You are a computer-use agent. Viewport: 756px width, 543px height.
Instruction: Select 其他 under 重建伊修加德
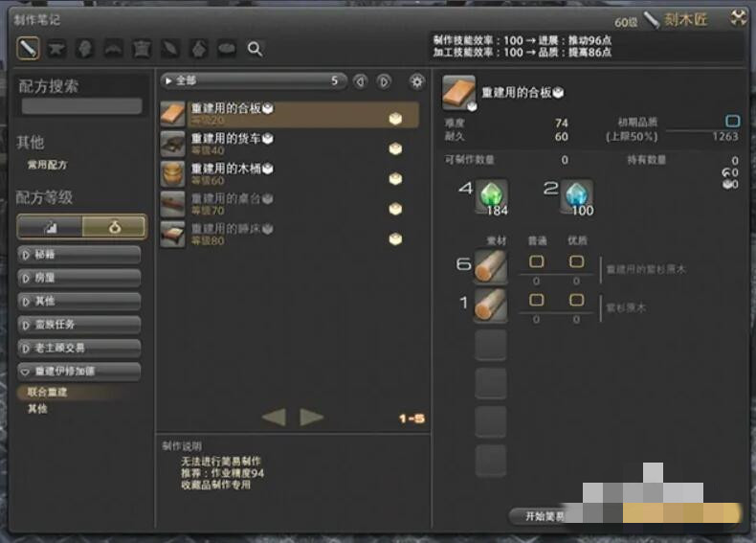click(x=37, y=409)
